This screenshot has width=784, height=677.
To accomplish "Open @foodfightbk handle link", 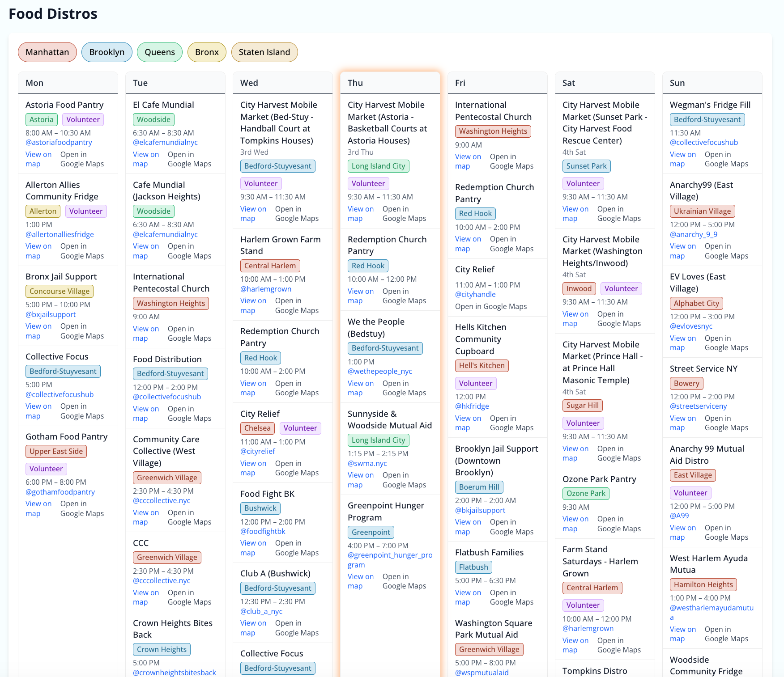I will (x=263, y=531).
